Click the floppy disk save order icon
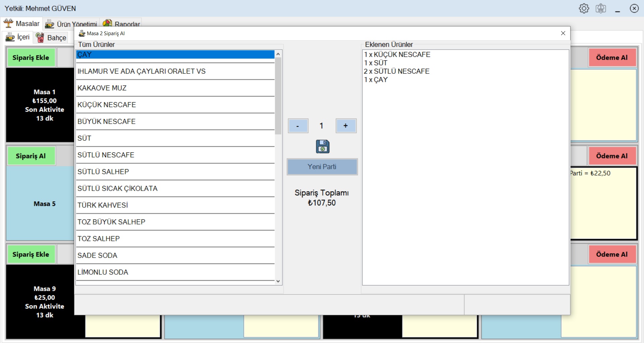The image size is (644, 343). click(x=322, y=146)
